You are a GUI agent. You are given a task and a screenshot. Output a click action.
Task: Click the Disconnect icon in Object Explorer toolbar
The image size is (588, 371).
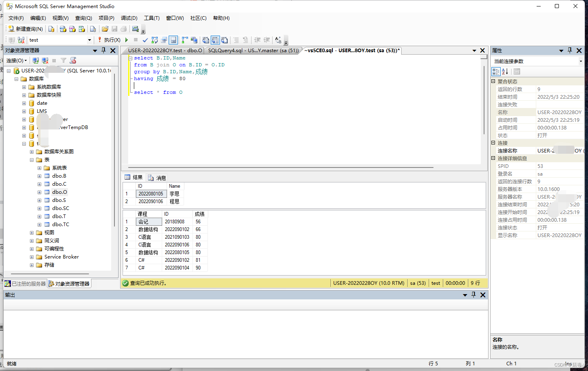point(45,60)
